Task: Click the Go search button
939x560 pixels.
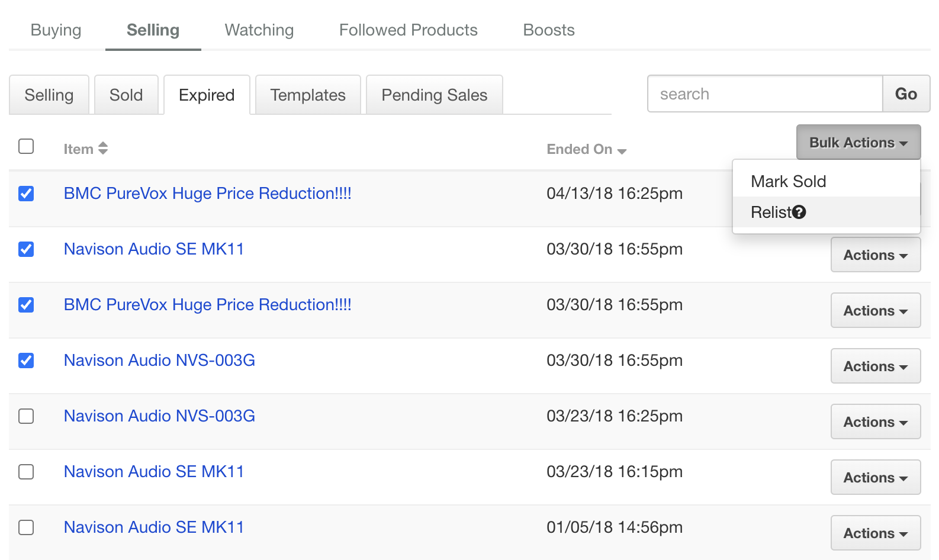Action: click(906, 94)
